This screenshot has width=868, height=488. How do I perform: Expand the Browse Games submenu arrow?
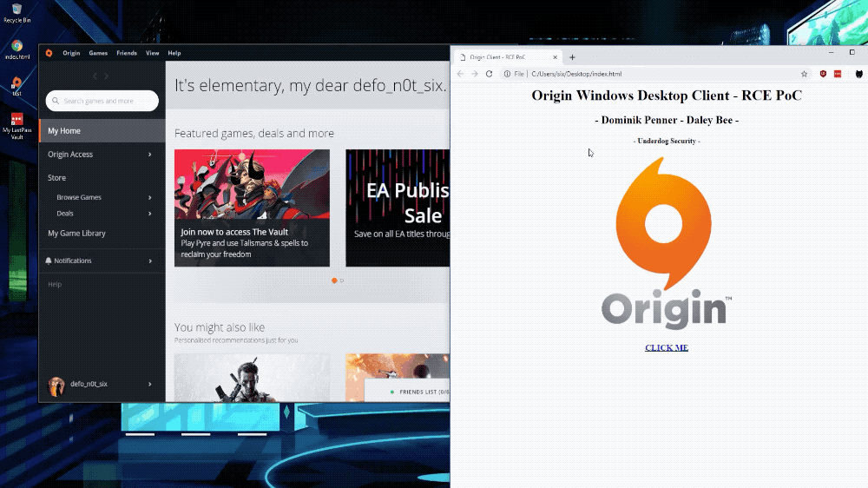pyautogui.click(x=149, y=197)
